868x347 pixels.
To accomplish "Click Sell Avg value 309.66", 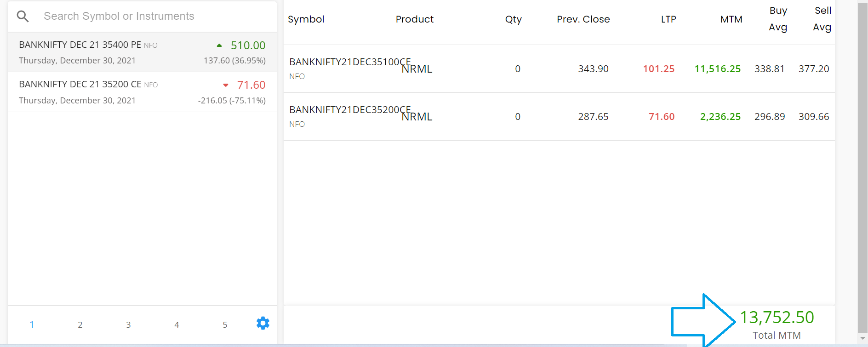I will point(814,117).
